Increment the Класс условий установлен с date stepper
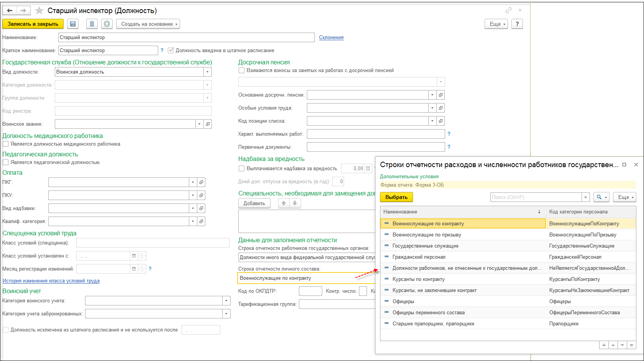 (x=142, y=254)
